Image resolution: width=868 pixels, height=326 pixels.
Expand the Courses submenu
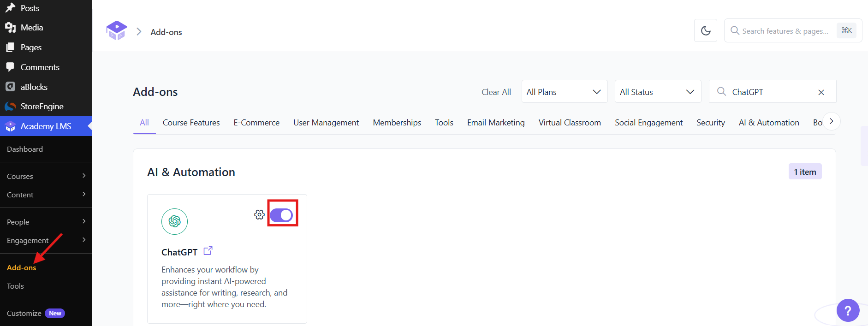[x=46, y=176]
